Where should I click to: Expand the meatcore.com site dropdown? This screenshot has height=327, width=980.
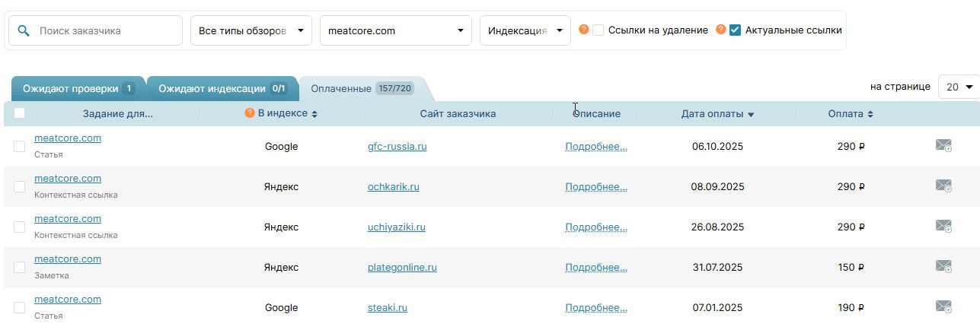(x=395, y=30)
